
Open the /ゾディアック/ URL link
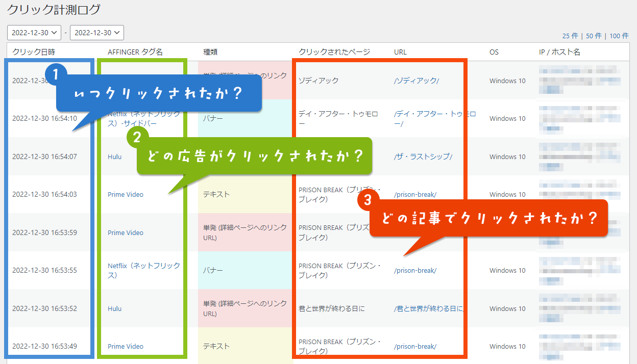pos(416,81)
